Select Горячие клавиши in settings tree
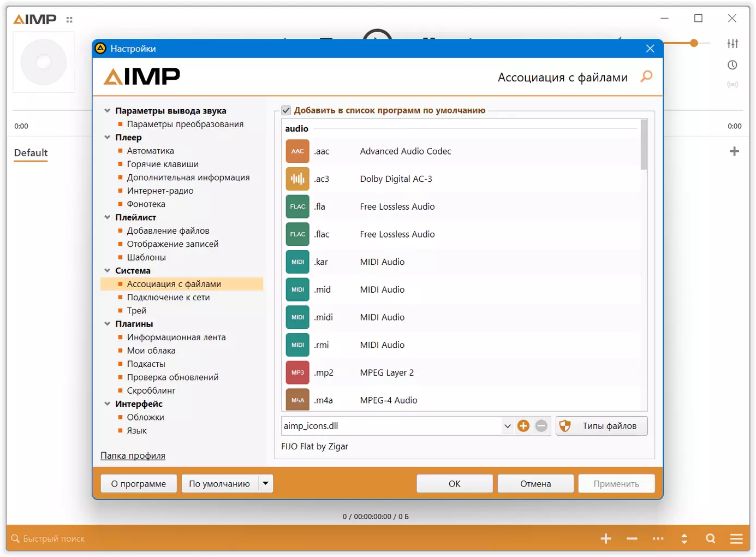 click(163, 164)
